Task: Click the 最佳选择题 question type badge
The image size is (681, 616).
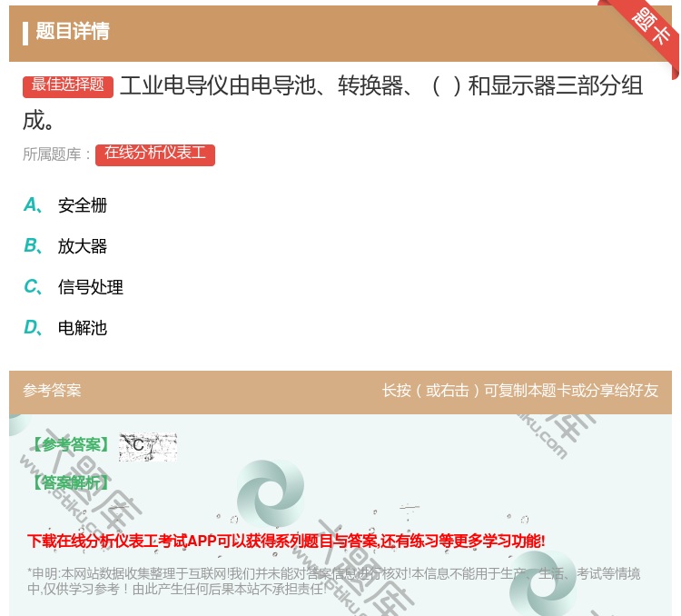Action: point(68,86)
